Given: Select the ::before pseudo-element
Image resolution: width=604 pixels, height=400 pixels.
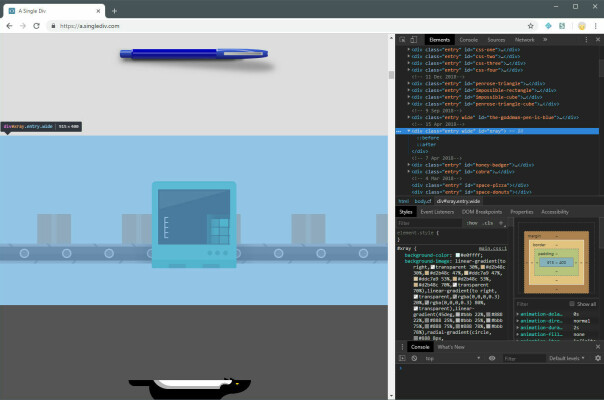Looking at the screenshot, I should point(428,138).
